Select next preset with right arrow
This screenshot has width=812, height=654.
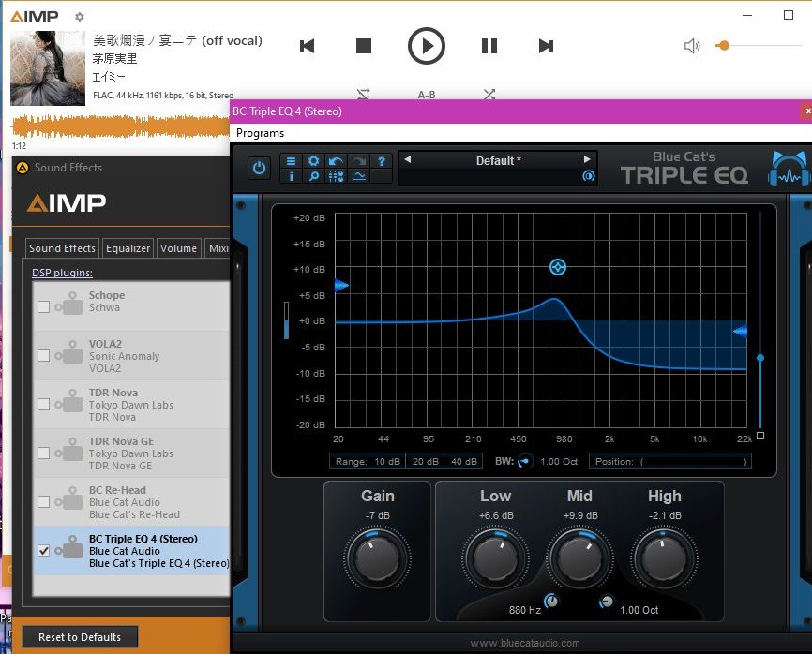pos(587,159)
